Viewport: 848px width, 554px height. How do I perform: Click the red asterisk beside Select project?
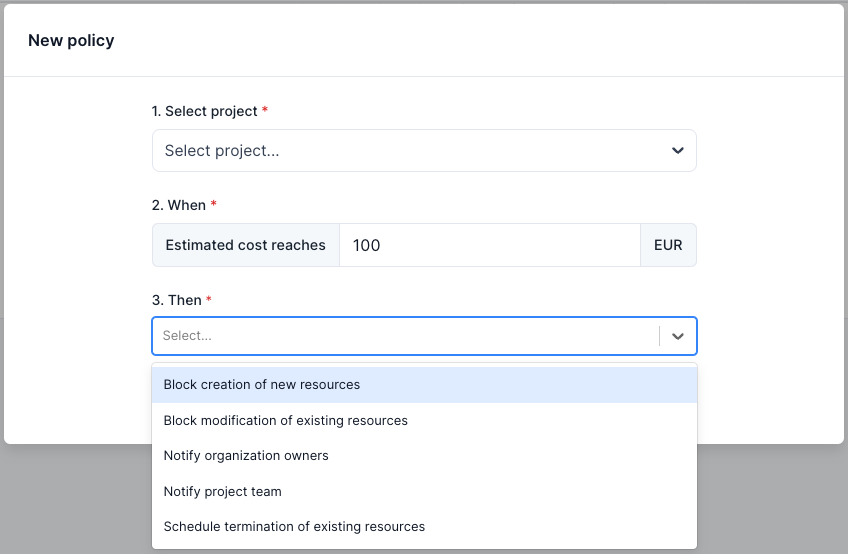[x=265, y=111]
